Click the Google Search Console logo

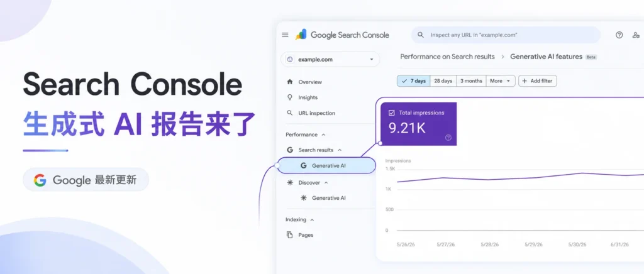click(x=342, y=35)
